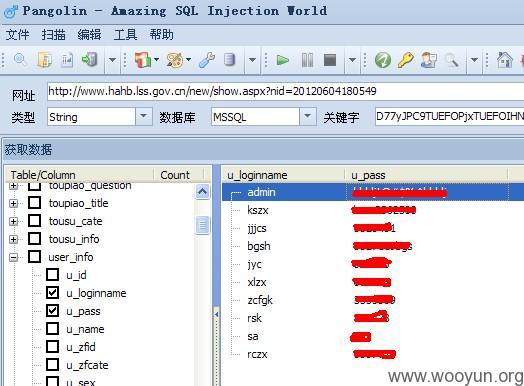Expand the toupiao_title table node

[13, 203]
